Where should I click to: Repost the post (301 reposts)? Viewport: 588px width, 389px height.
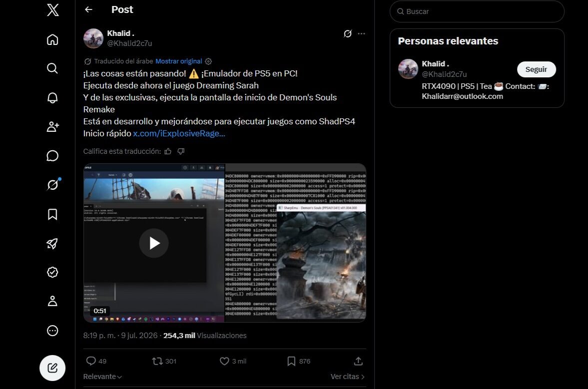click(164, 361)
